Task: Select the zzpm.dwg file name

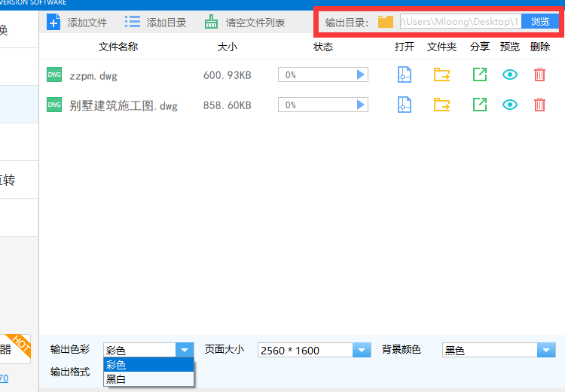Action: coord(93,76)
